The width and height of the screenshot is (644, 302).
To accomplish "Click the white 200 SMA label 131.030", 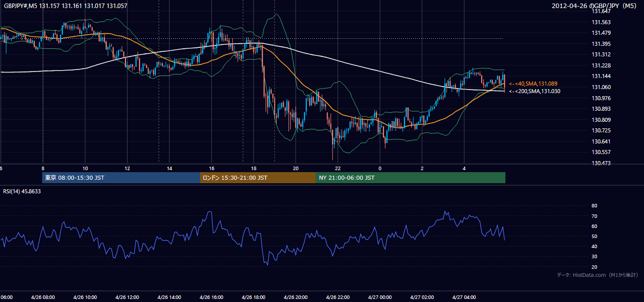I will click(534, 91).
